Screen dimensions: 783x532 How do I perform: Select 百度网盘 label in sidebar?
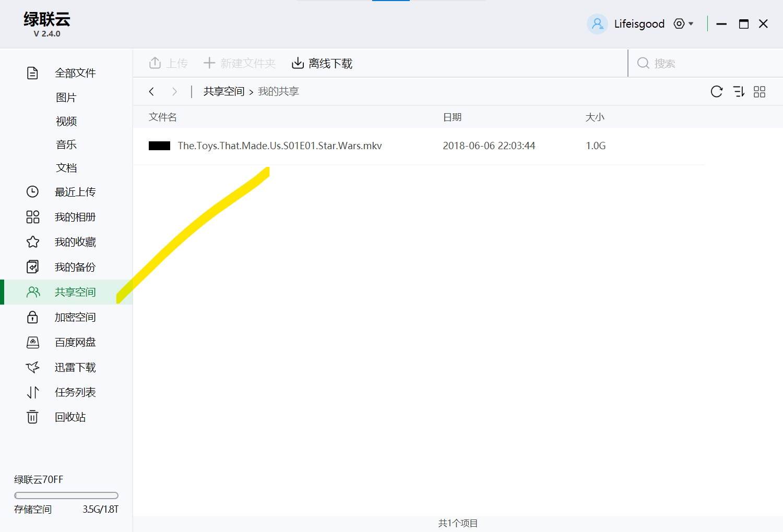pyautogui.click(x=75, y=342)
